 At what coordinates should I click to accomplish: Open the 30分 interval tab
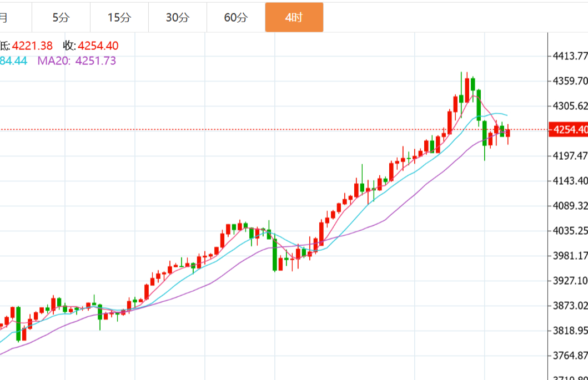[x=178, y=17]
